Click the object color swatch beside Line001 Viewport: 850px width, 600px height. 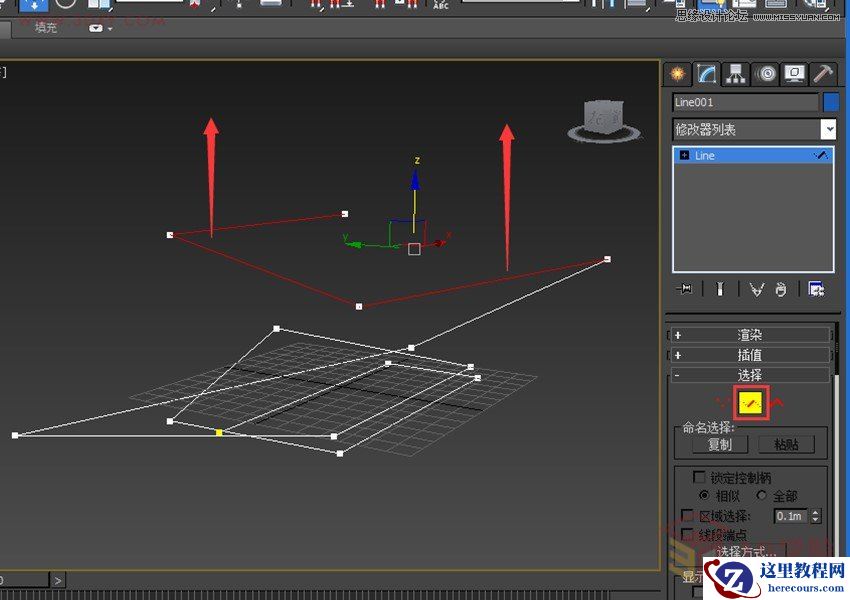pyautogui.click(x=826, y=101)
